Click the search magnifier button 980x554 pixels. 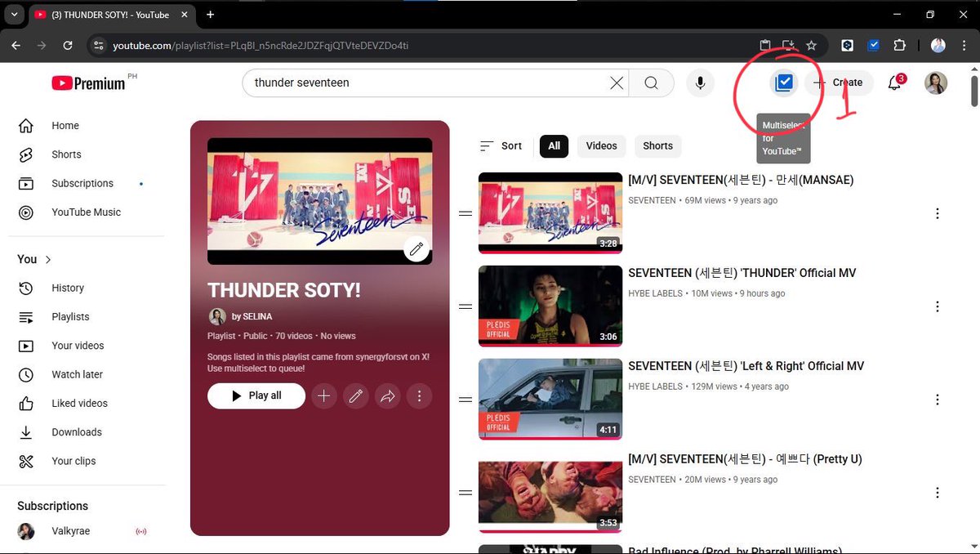click(x=651, y=83)
